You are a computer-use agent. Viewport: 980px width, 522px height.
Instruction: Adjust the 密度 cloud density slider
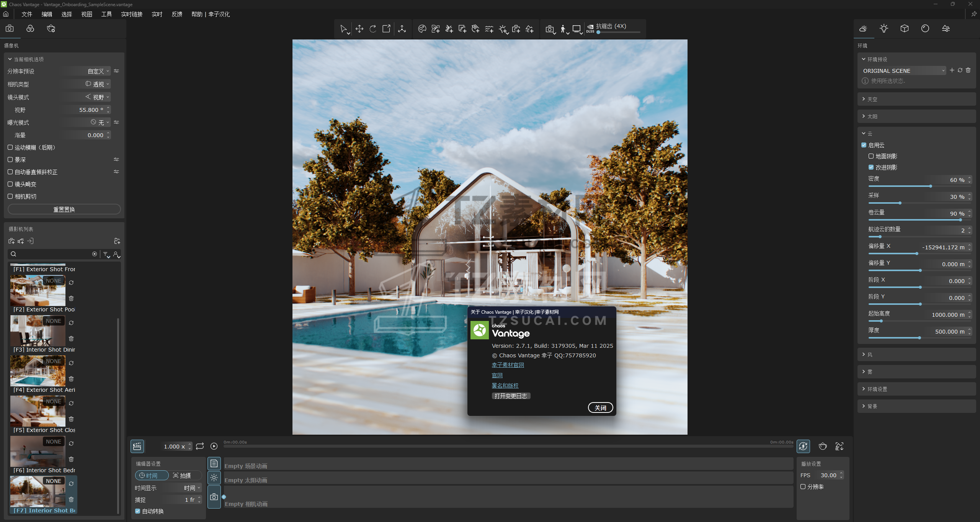pos(930,186)
